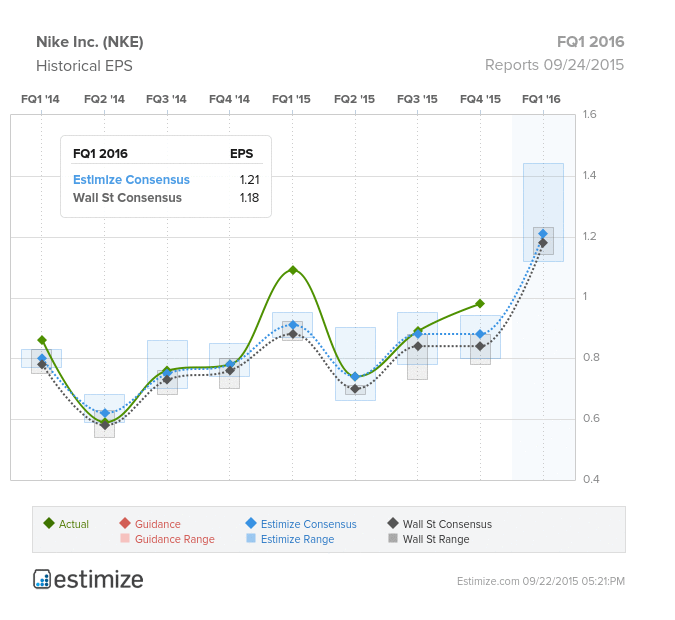Click the FQ1 '14 Actual green data point
The image size is (675, 620).
pos(42,340)
